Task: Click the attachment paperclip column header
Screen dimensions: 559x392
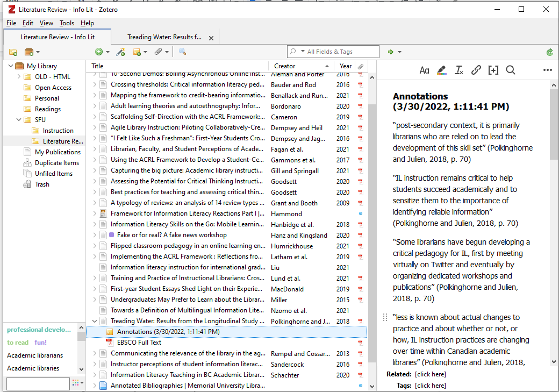Action: tap(361, 66)
